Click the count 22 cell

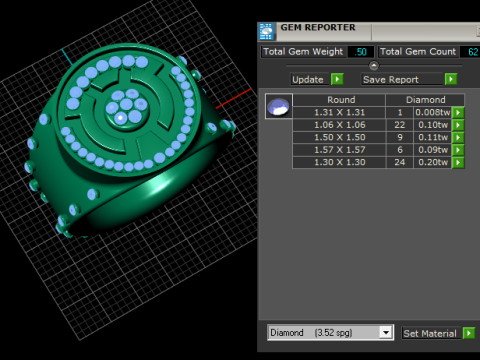pyautogui.click(x=400, y=125)
